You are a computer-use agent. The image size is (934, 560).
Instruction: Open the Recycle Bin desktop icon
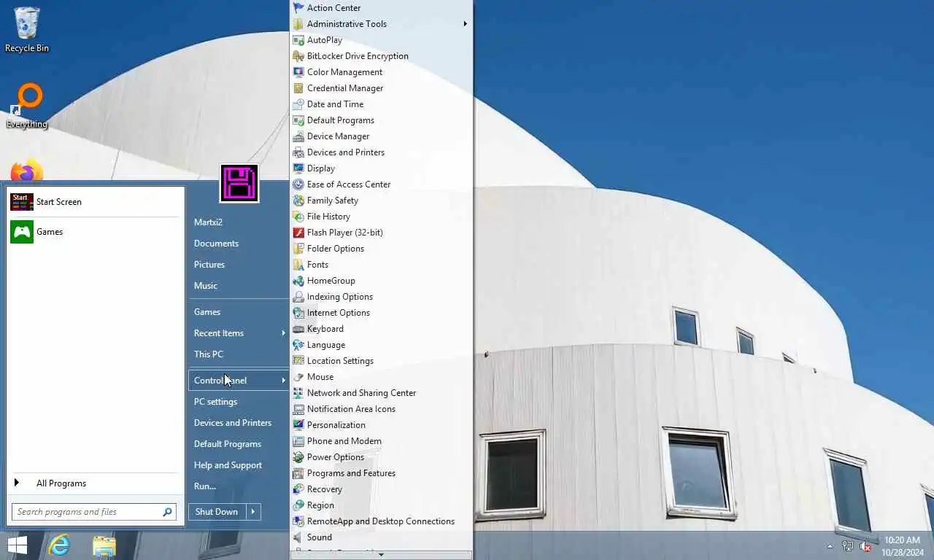click(27, 30)
